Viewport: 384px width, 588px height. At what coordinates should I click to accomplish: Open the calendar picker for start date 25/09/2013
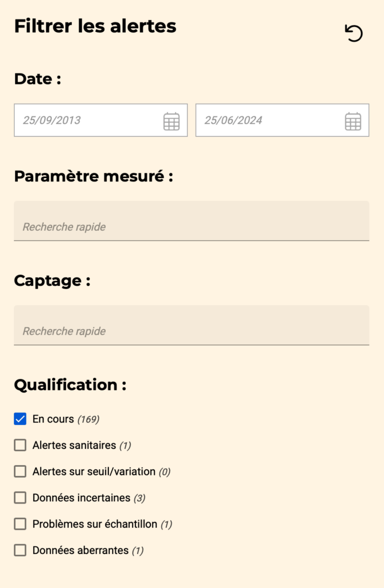pyautogui.click(x=171, y=121)
